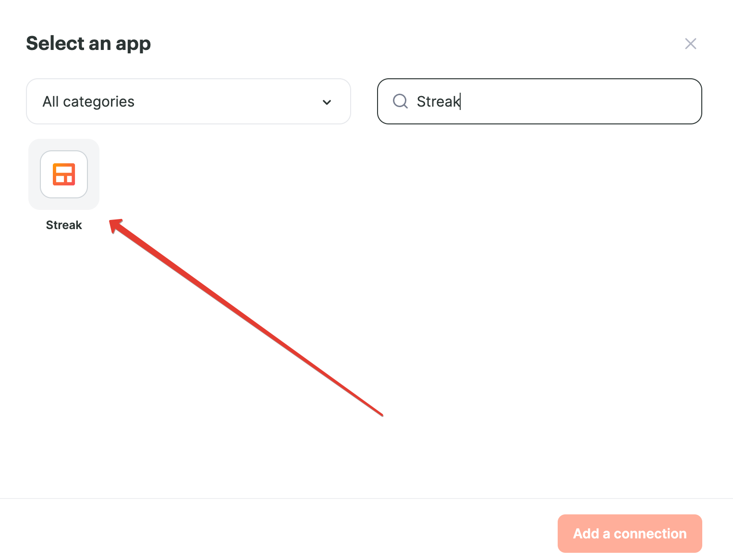Click the typed Streak text in search
This screenshot has width=733, height=560.
[x=438, y=101]
